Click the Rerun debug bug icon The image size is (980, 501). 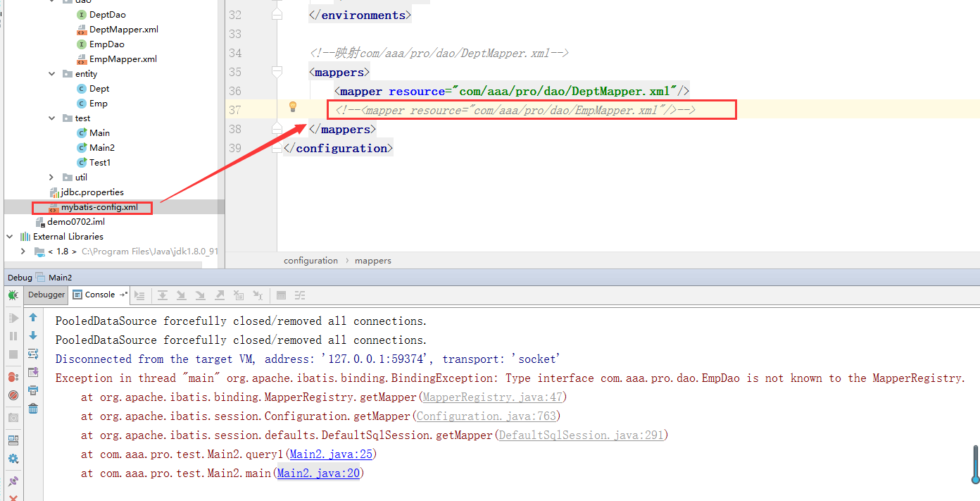pos(13,295)
